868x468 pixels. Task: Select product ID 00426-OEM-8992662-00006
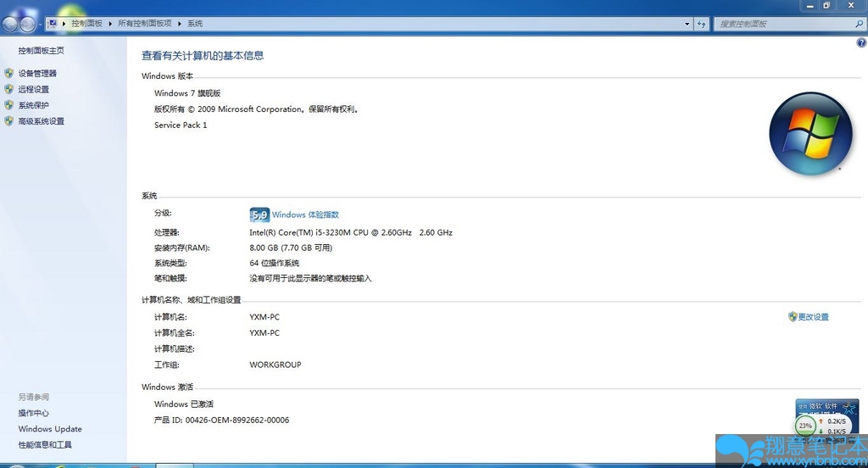click(237, 421)
